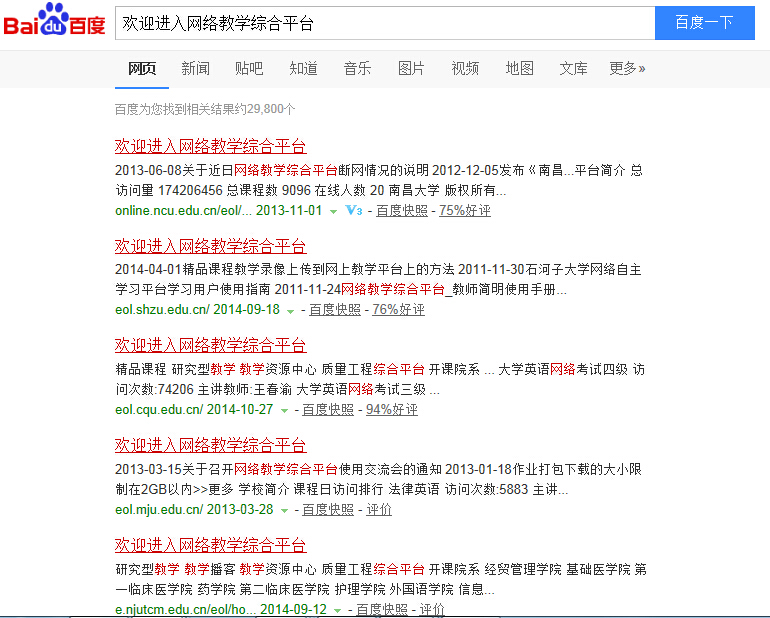Open result title above eol.shzu.edu.cn

[211, 246]
